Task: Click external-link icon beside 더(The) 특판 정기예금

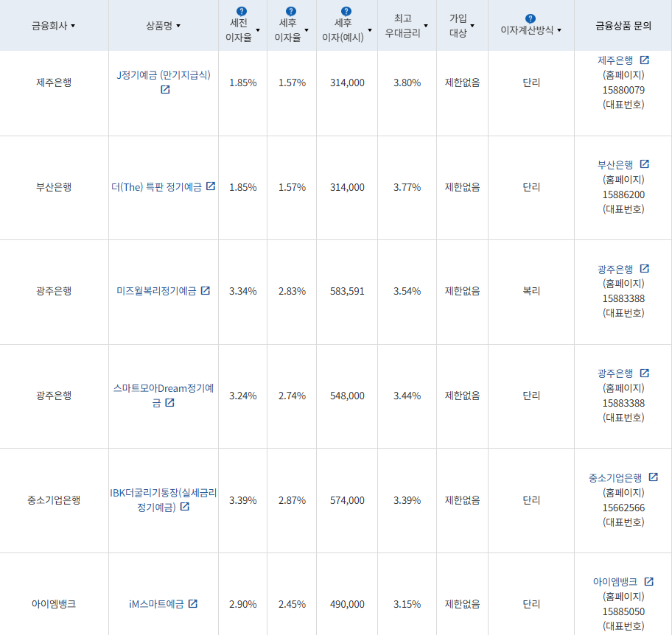Action: tap(211, 186)
